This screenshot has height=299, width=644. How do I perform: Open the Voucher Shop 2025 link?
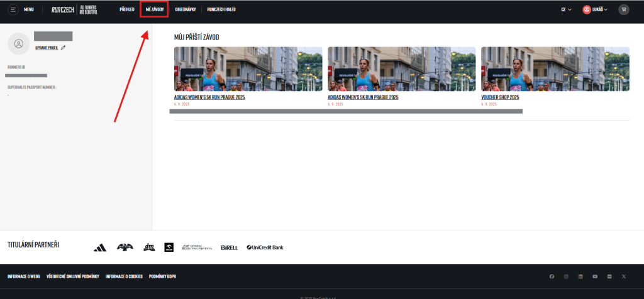[x=500, y=97]
